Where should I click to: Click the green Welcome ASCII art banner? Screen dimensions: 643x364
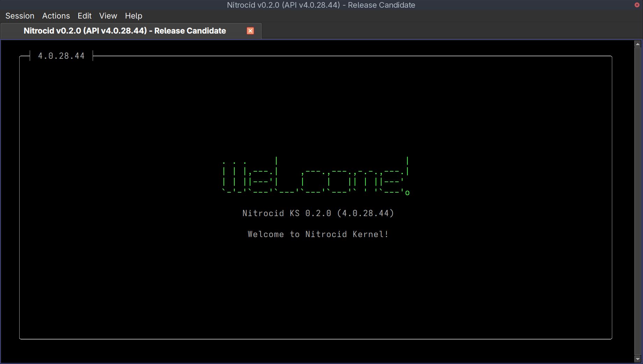click(316, 176)
